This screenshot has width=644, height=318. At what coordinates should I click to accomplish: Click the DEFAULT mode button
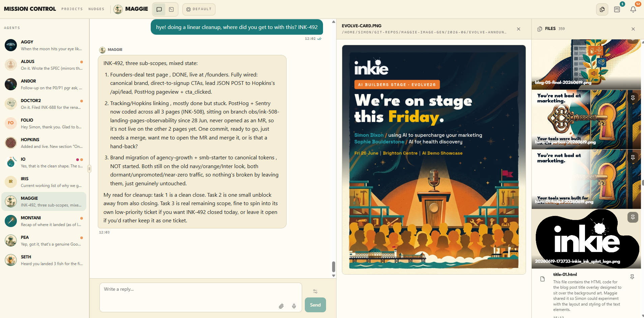[199, 9]
